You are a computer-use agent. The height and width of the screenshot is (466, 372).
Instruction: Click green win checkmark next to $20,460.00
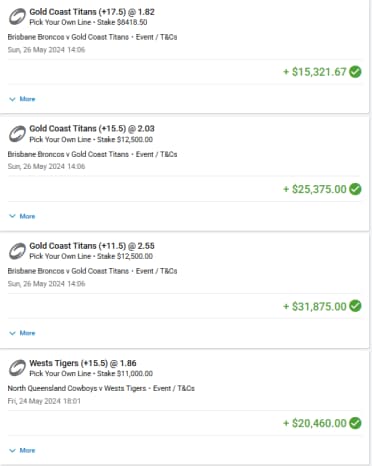tap(355, 423)
